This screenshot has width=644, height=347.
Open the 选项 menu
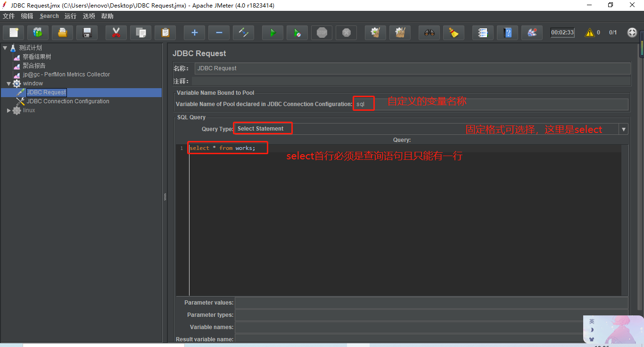pos(89,16)
